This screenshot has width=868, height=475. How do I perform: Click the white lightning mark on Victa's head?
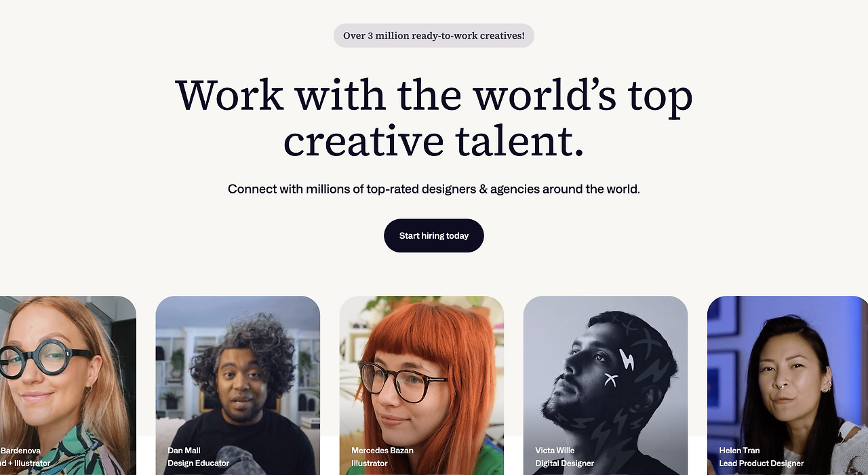point(627,359)
